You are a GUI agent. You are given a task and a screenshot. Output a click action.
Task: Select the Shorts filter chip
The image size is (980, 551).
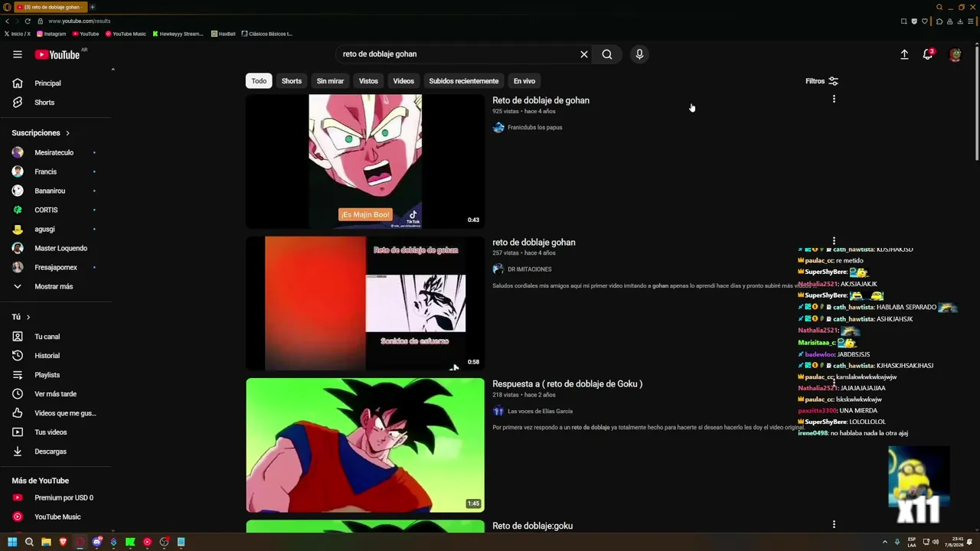(x=292, y=81)
